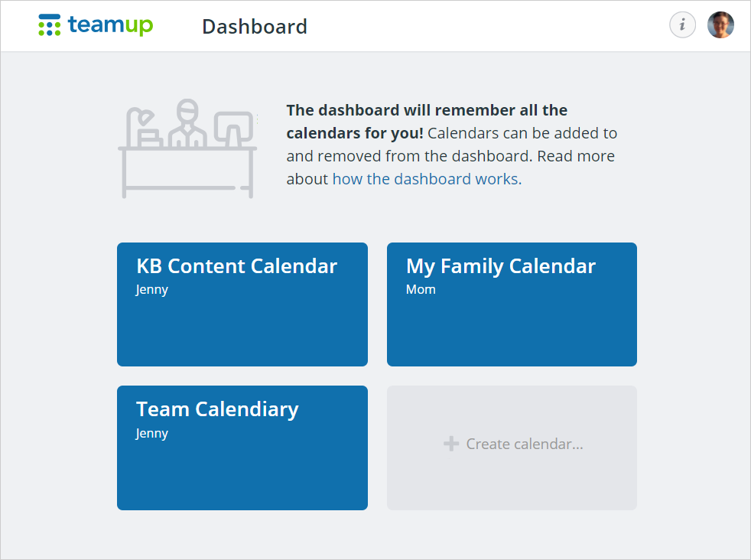This screenshot has width=751, height=560.
Task: Click the teamup wordmark text
Action: 111,25
